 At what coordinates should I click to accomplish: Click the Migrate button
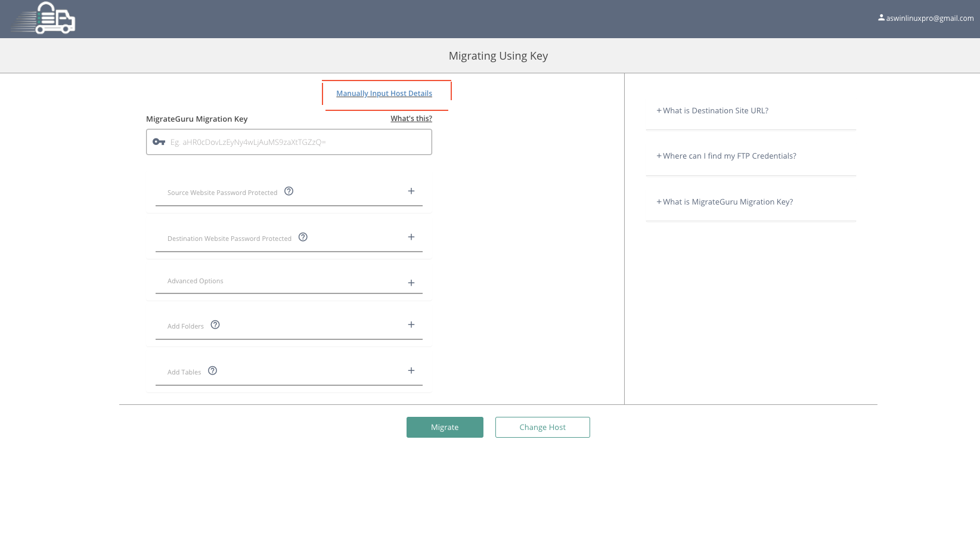coord(445,427)
